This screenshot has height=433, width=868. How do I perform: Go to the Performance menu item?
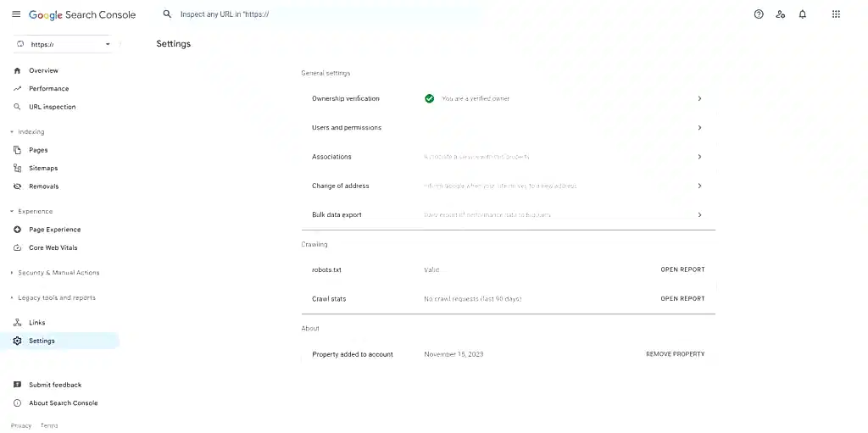pyautogui.click(x=48, y=89)
